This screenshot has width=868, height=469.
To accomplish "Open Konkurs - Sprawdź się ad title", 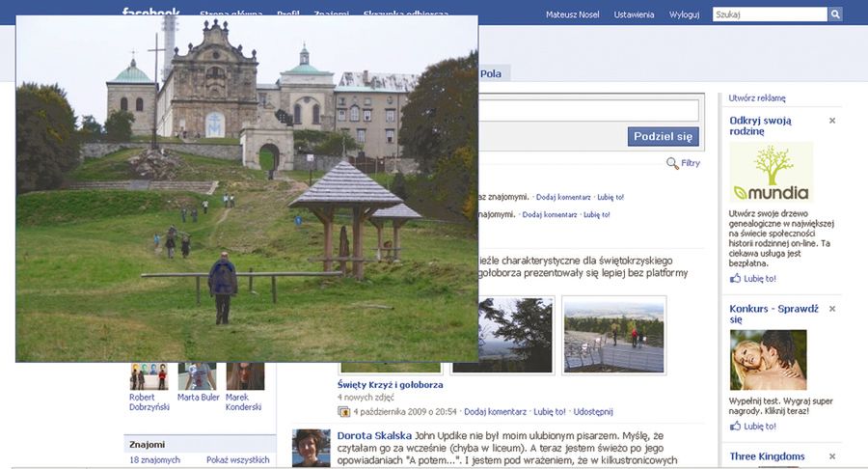I will pos(773,314).
